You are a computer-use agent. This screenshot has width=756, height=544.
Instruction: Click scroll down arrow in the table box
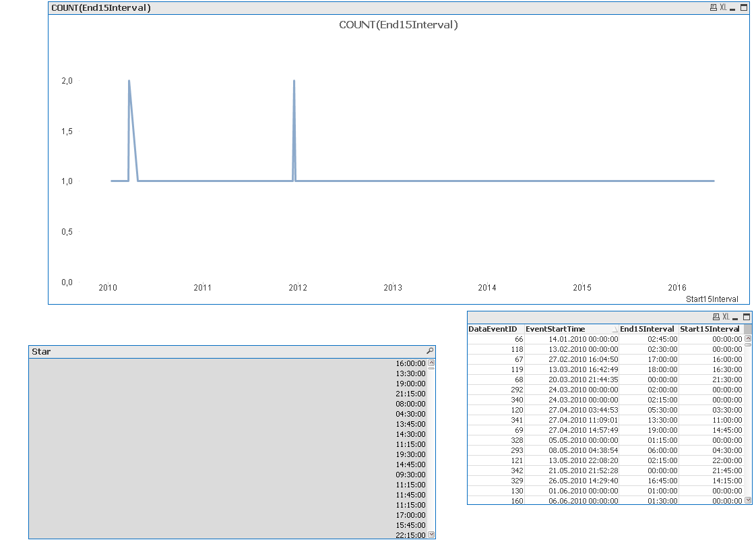[748, 500]
